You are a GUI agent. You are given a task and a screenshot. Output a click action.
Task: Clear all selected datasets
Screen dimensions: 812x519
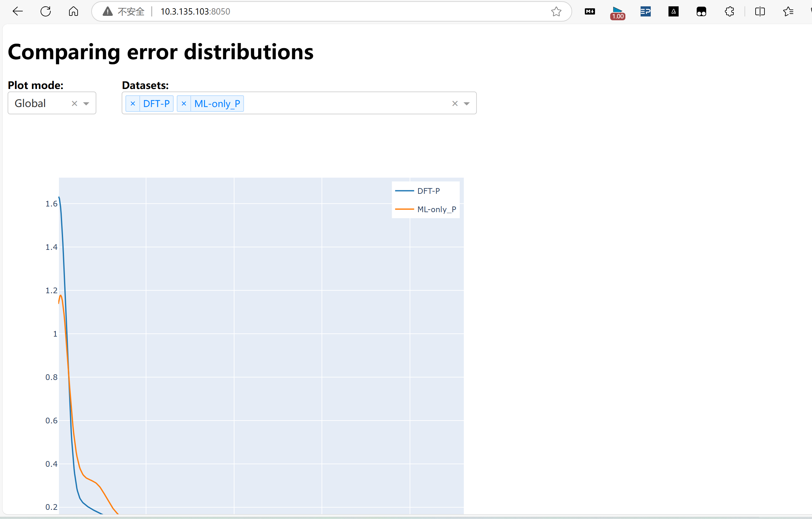click(x=455, y=104)
